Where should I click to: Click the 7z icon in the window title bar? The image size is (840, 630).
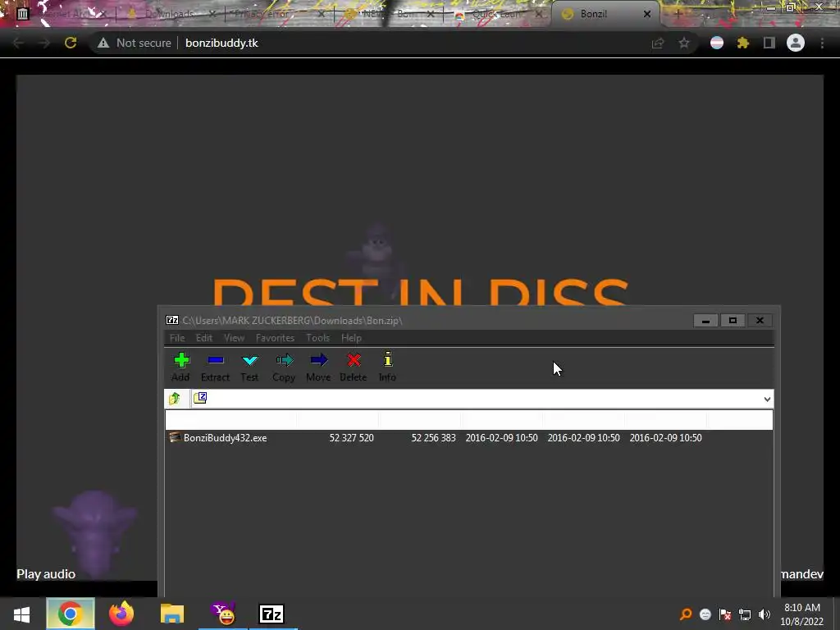(172, 321)
